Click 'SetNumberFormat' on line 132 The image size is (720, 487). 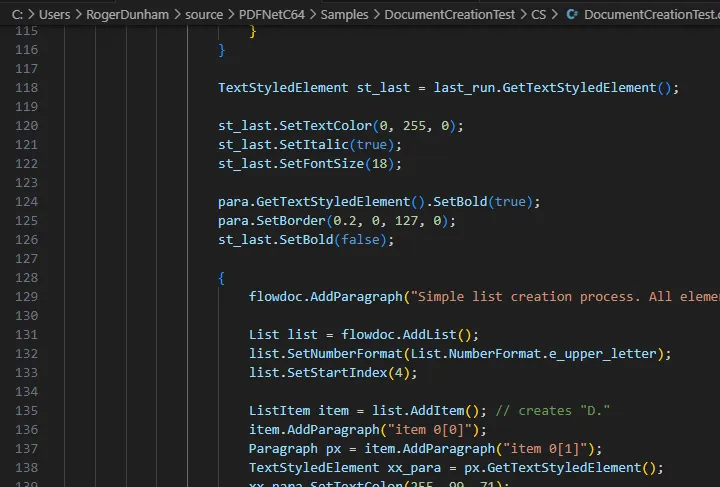point(344,353)
